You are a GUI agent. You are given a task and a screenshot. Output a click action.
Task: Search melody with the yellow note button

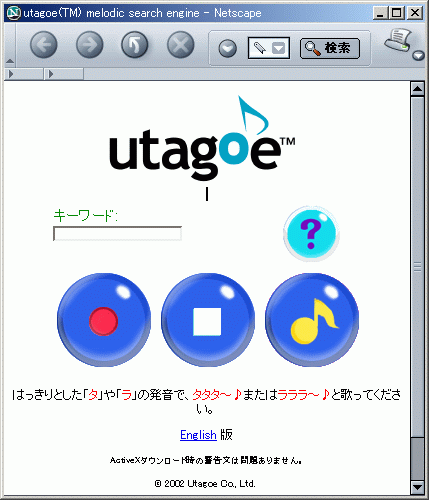pos(312,320)
